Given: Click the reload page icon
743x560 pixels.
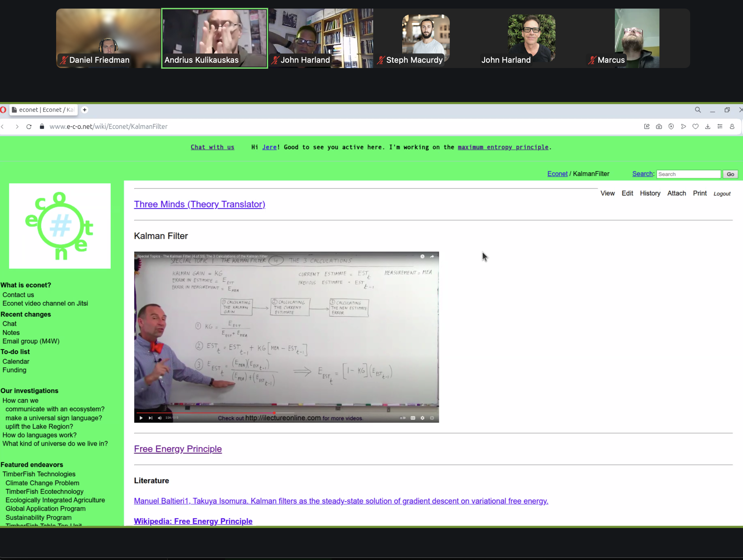Looking at the screenshot, I should tap(29, 127).
